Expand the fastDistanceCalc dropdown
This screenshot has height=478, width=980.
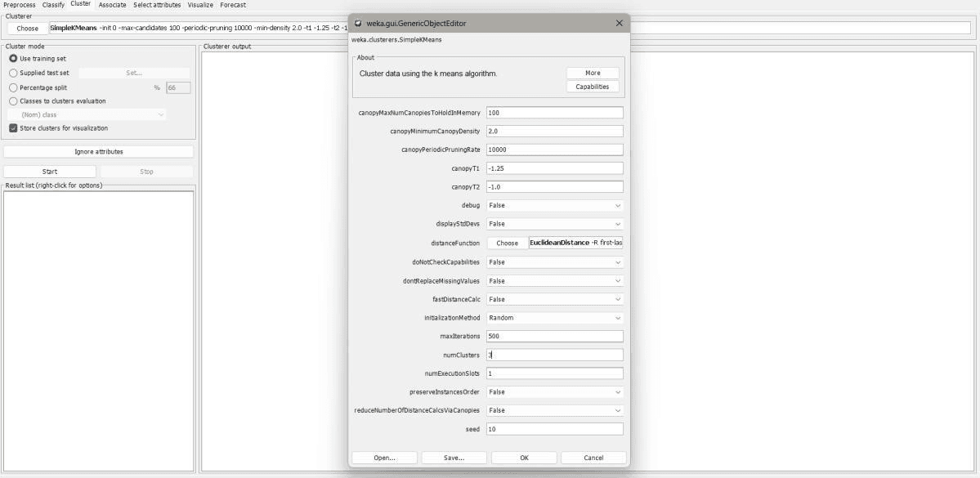[555, 299]
